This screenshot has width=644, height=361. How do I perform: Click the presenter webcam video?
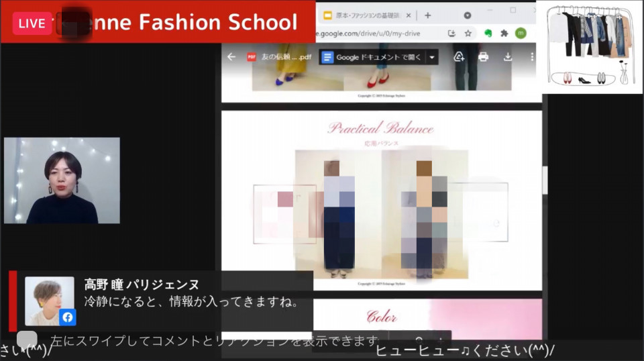62,180
